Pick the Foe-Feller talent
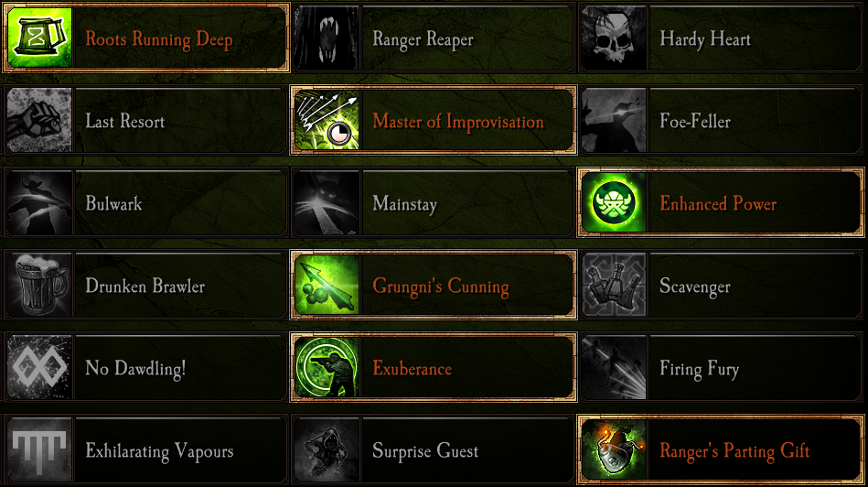The image size is (868, 487). [x=722, y=120]
